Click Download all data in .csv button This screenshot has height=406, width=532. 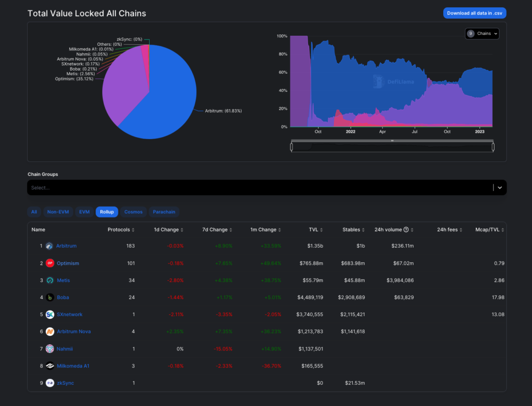point(475,13)
